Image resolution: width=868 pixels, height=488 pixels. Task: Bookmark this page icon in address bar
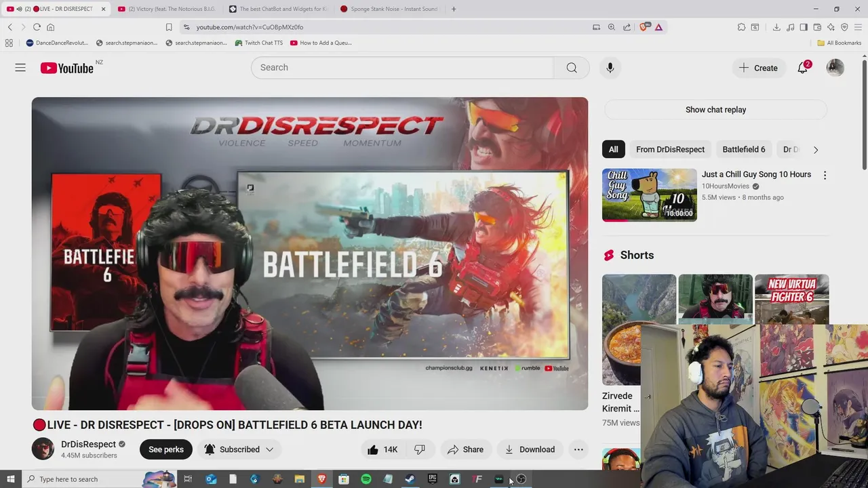click(x=169, y=27)
